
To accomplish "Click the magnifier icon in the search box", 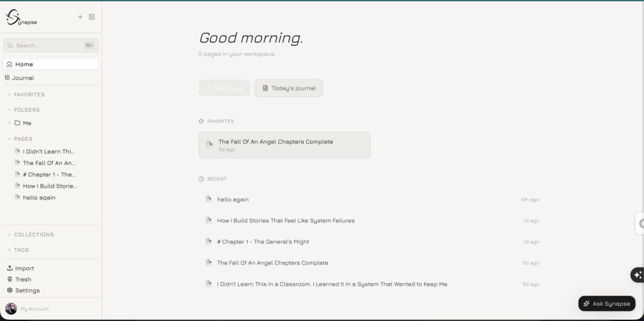I will coord(10,45).
